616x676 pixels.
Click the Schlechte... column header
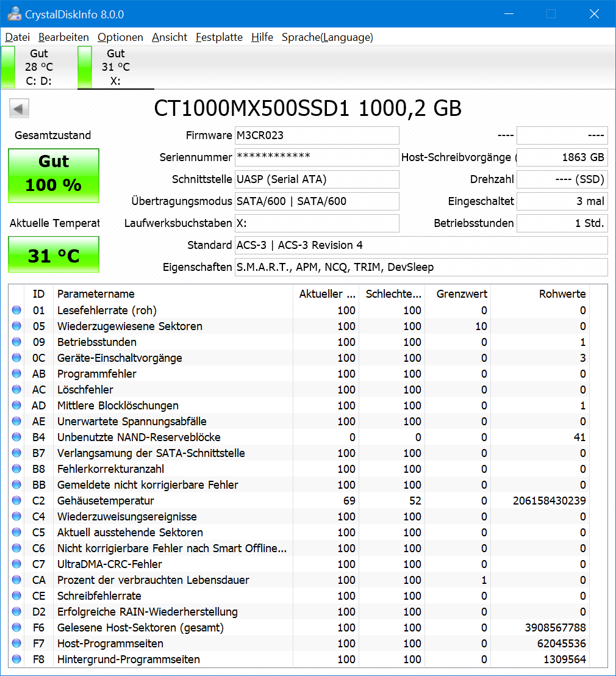[x=392, y=294]
